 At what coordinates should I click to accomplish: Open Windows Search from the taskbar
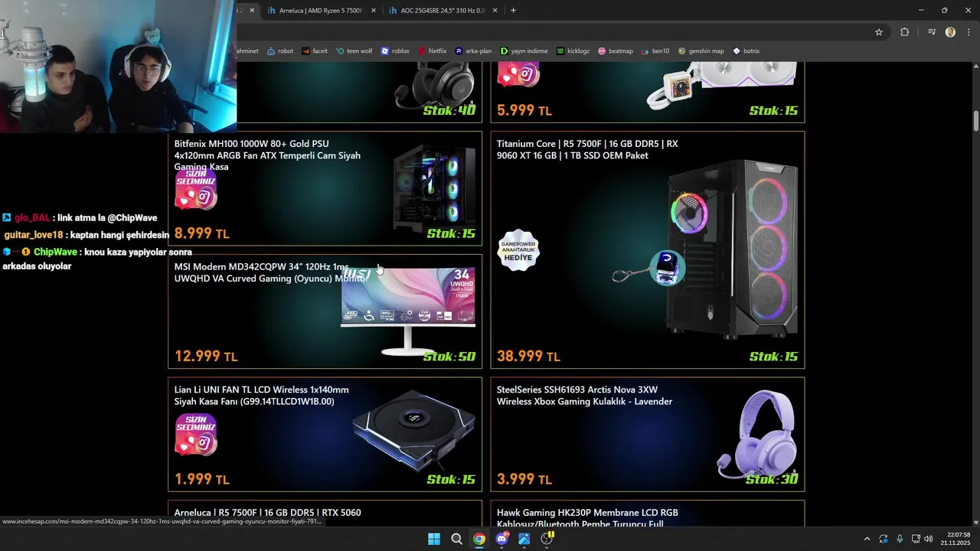tap(456, 539)
